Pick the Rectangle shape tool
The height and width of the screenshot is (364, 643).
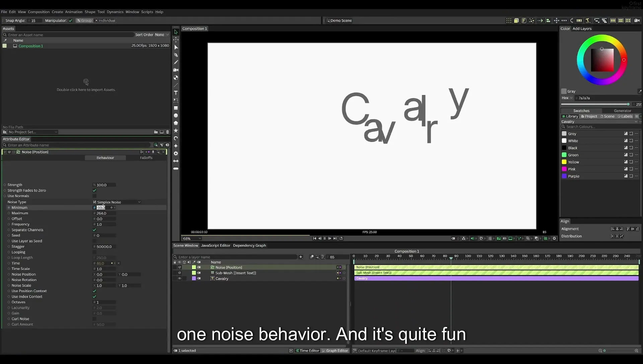point(176,108)
